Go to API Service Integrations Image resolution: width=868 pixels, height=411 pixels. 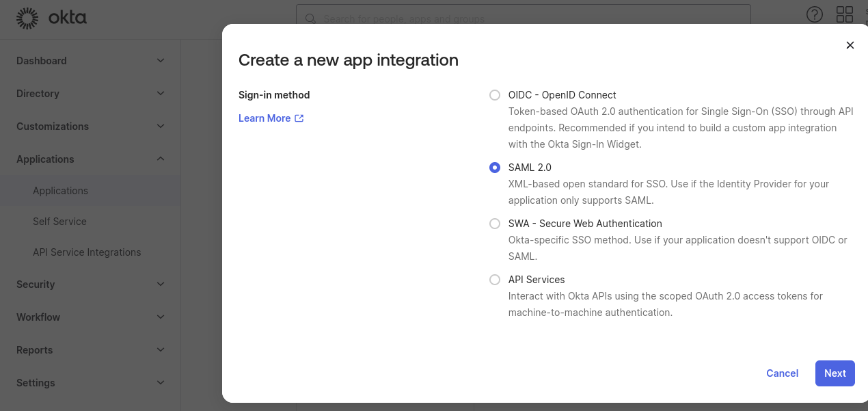point(87,252)
